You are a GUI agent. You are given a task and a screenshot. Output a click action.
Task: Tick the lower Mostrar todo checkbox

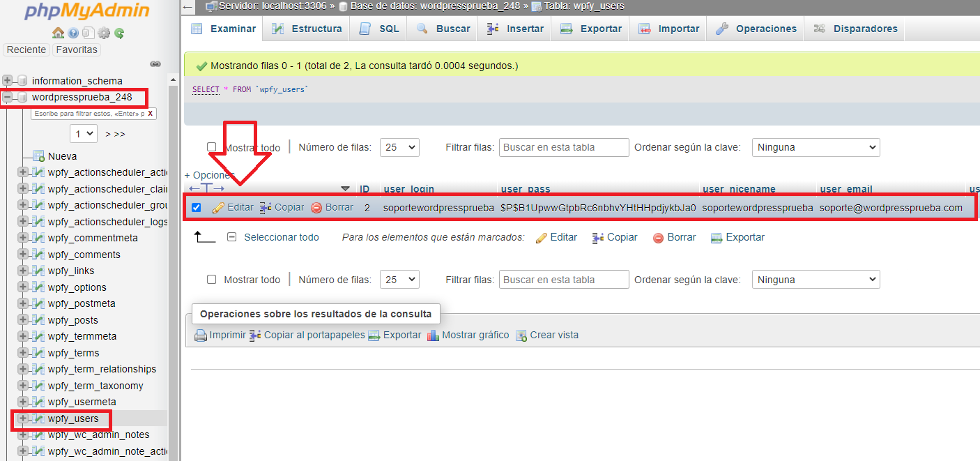[x=212, y=280]
